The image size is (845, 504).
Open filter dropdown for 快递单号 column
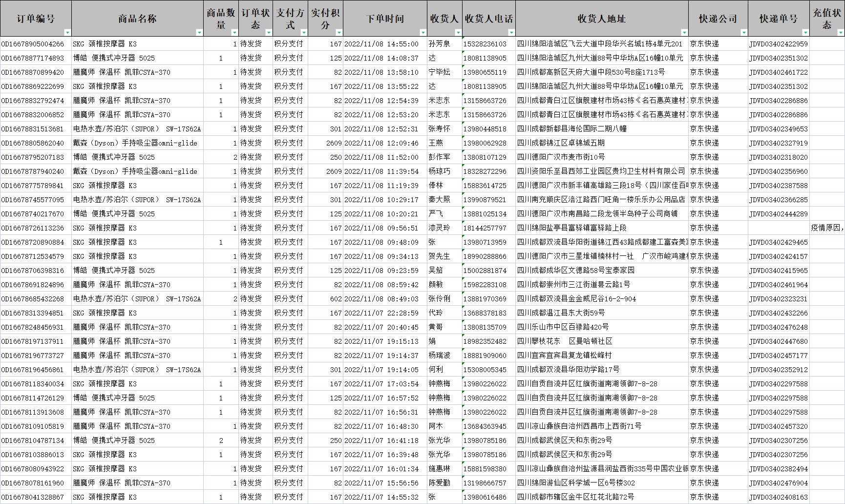click(x=805, y=32)
